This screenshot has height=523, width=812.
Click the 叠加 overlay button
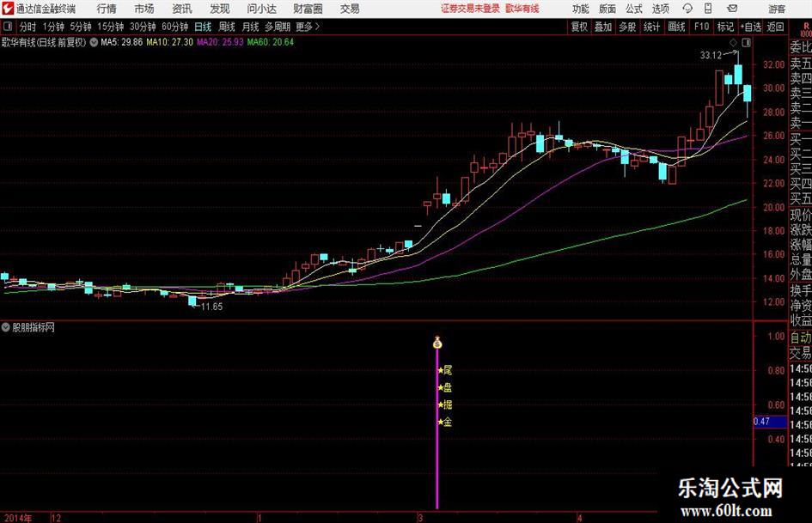(603, 27)
